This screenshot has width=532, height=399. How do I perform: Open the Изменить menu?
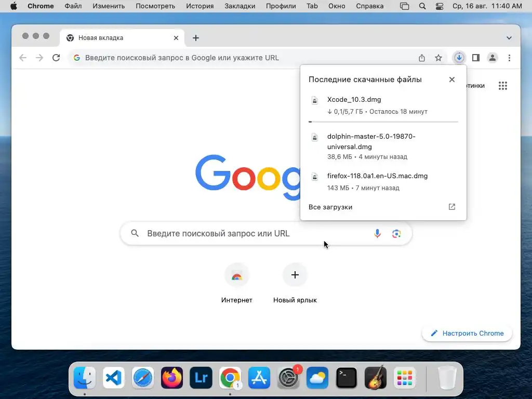pos(109,6)
